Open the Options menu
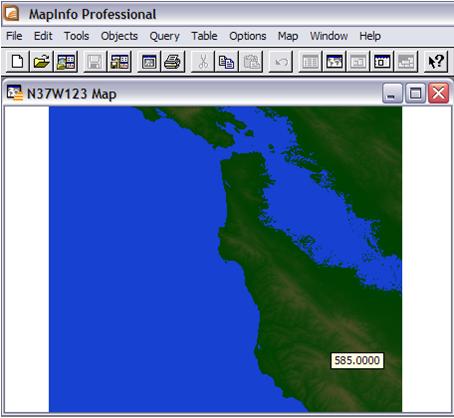This screenshot has height=418, width=454. 248,36
